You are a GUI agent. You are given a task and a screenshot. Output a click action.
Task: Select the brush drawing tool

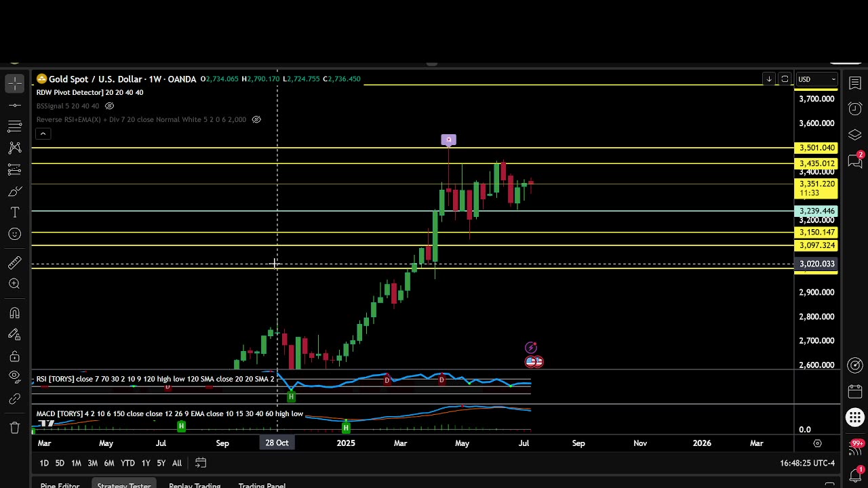click(14, 191)
